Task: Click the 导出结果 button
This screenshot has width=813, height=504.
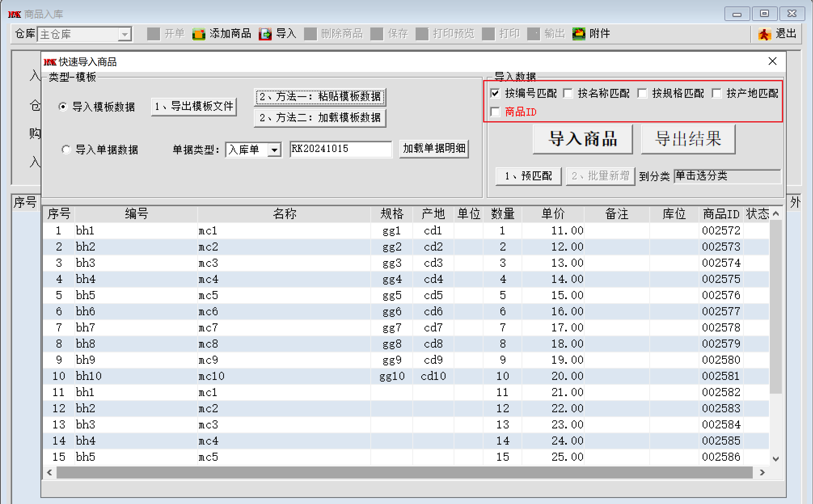Action: point(688,139)
